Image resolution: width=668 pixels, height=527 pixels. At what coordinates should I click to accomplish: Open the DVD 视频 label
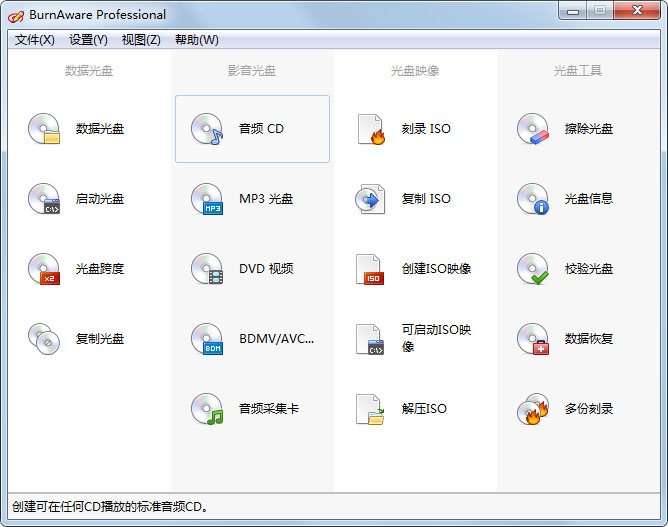266,269
